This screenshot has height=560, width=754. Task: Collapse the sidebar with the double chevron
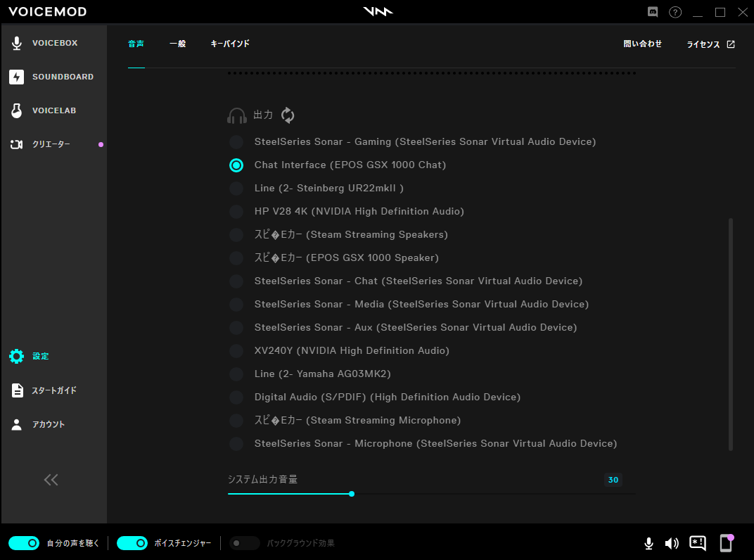point(51,480)
